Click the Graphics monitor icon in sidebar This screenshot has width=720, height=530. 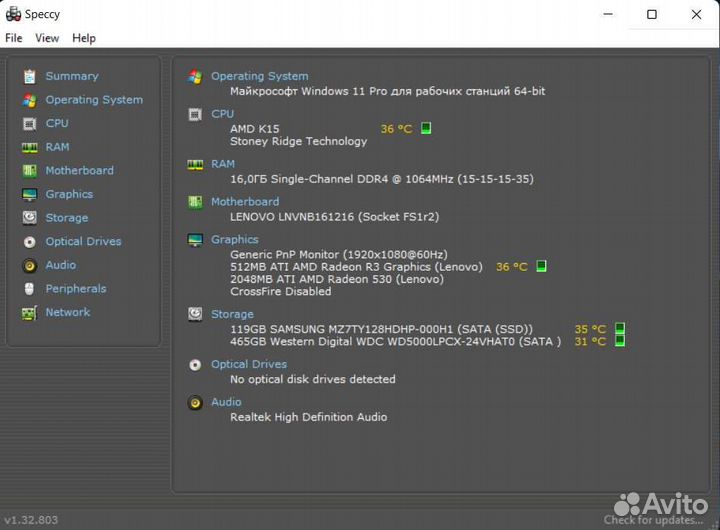pos(29,195)
